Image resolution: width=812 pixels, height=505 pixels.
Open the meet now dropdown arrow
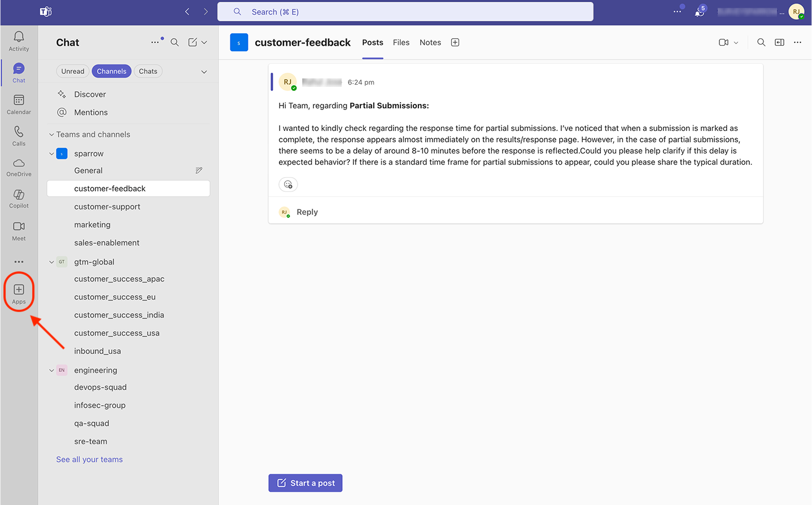click(x=736, y=42)
